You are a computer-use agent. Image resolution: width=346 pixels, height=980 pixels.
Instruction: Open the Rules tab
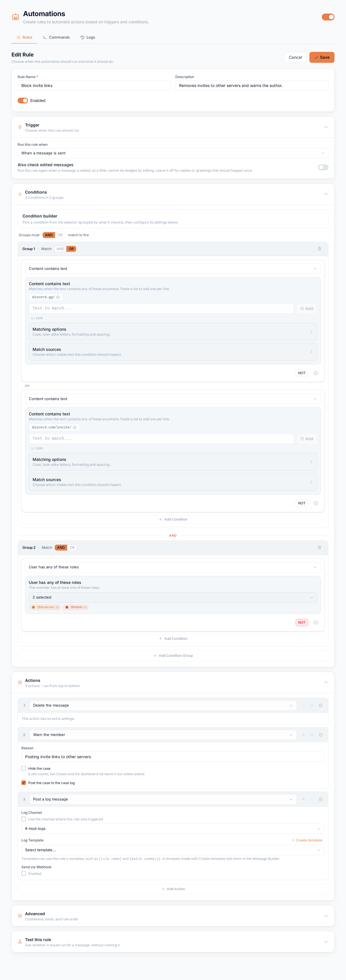pos(24,37)
